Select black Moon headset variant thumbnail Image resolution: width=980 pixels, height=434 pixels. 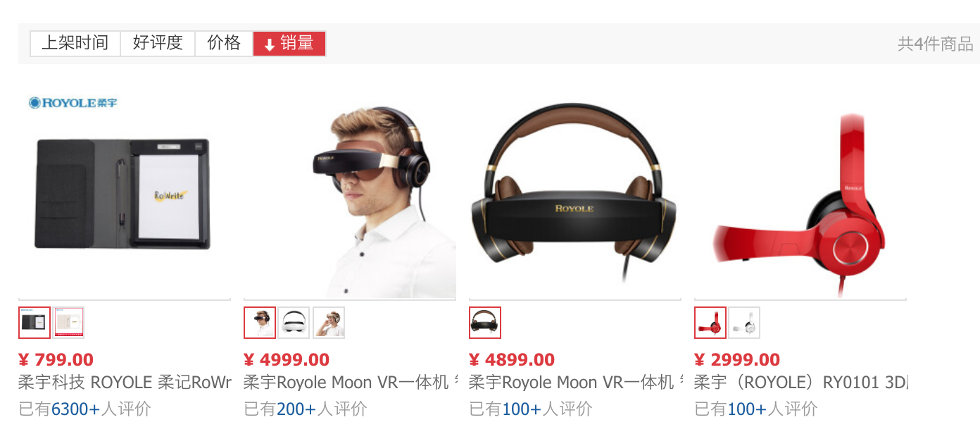[485, 323]
